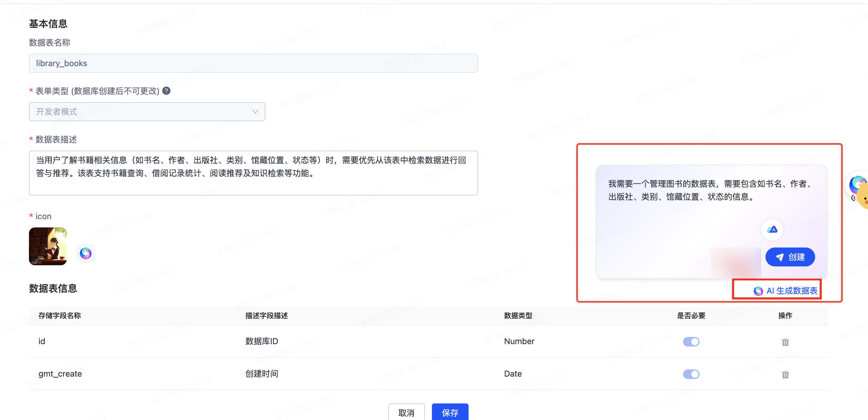868x420 pixels.
Task: Click the library_books table name field
Action: click(x=253, y=63)
